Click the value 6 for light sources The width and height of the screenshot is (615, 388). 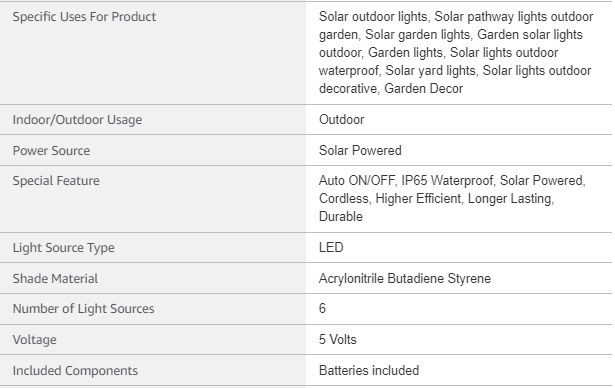322,308
